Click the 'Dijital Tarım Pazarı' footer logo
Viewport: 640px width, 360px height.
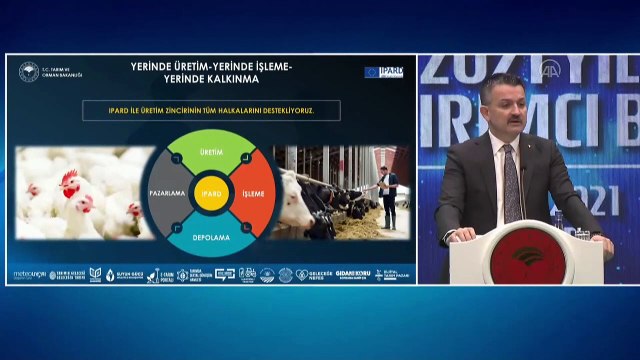[392, 275]
